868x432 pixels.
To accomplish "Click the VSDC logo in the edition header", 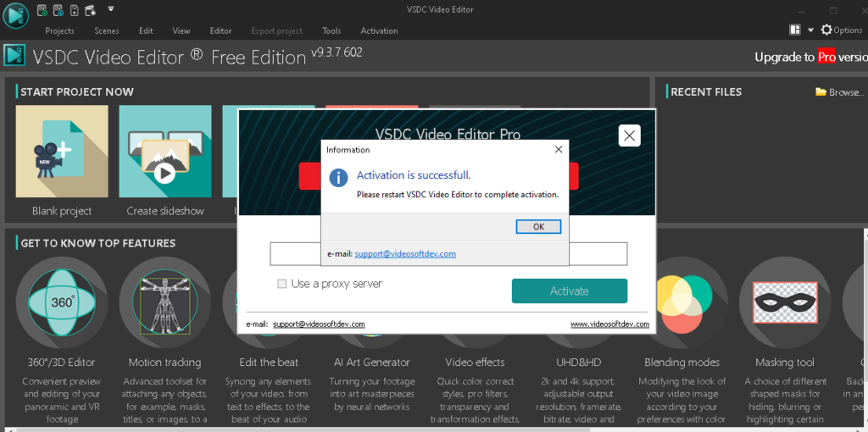I will tap(14, 56).
